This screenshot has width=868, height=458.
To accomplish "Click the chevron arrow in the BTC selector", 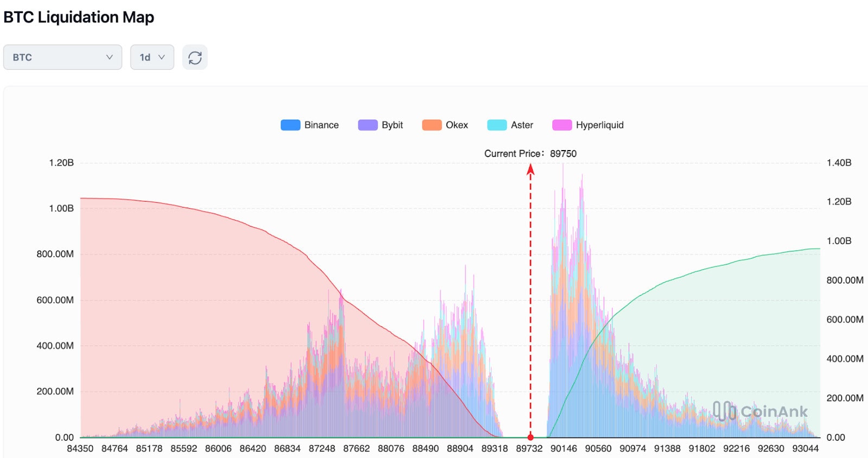I will pos(110,57).
